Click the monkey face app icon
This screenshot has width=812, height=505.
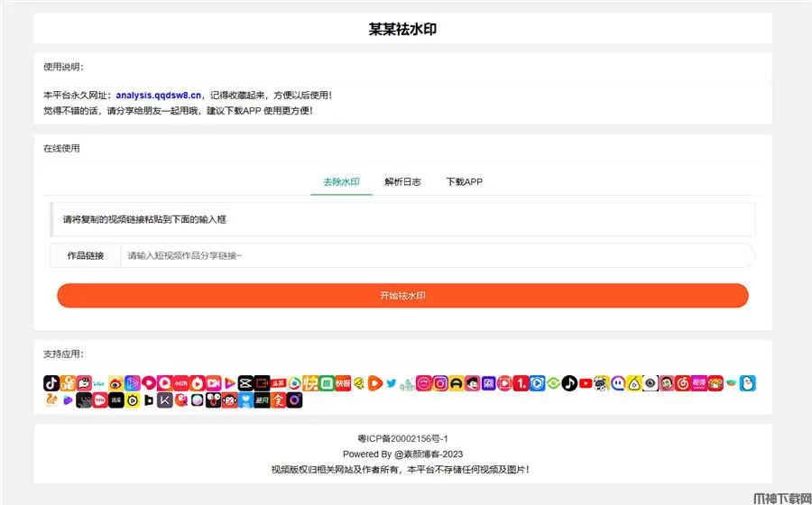point(230,399)
